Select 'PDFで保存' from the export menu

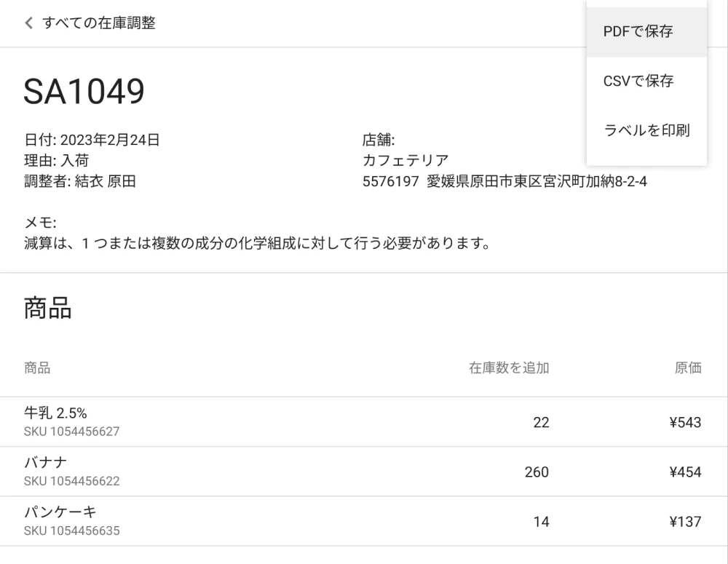click(x=638, y=32)
